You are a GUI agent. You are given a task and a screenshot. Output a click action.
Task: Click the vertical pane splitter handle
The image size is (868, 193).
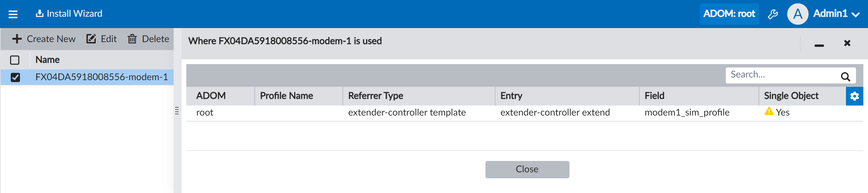pos(177,111)
